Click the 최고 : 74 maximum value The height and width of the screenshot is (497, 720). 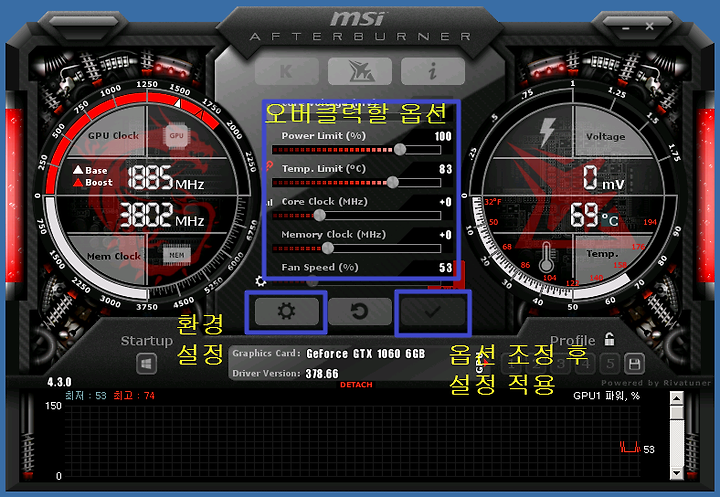[134, 395]
